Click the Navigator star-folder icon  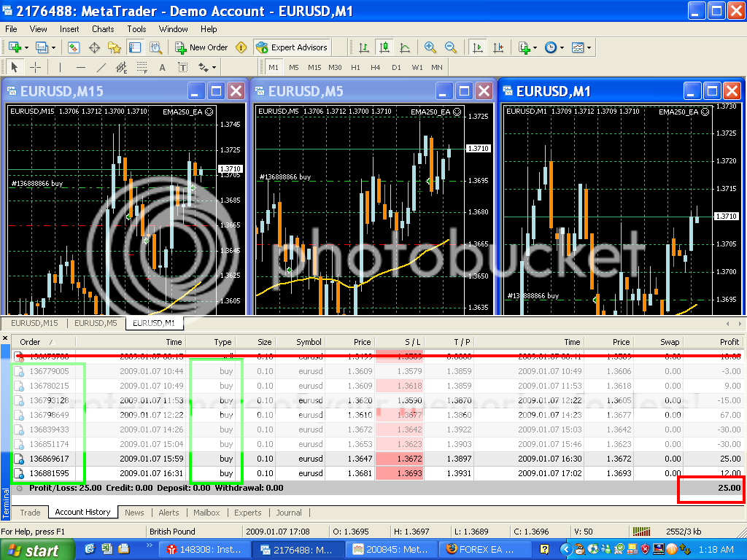[115, 47]
